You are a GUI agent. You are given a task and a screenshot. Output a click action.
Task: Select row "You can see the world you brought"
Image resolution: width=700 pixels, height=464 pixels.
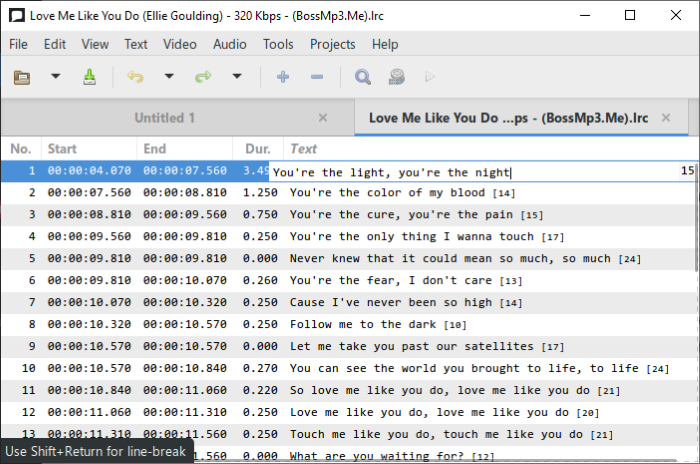(348, 368)
